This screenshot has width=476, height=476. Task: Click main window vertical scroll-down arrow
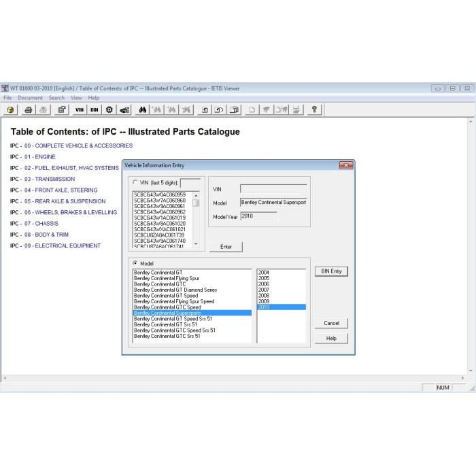click(x=471, y=371)
